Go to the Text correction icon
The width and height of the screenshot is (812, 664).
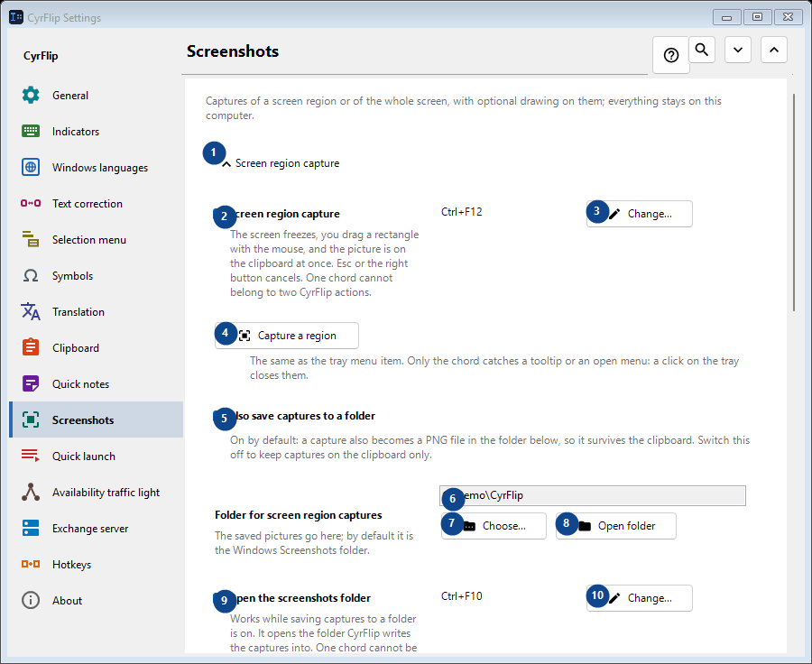point(31,204)
